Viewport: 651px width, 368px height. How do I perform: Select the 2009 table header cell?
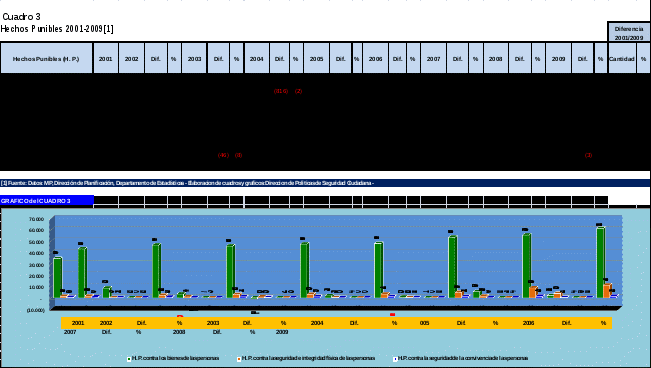coord(558,59)
